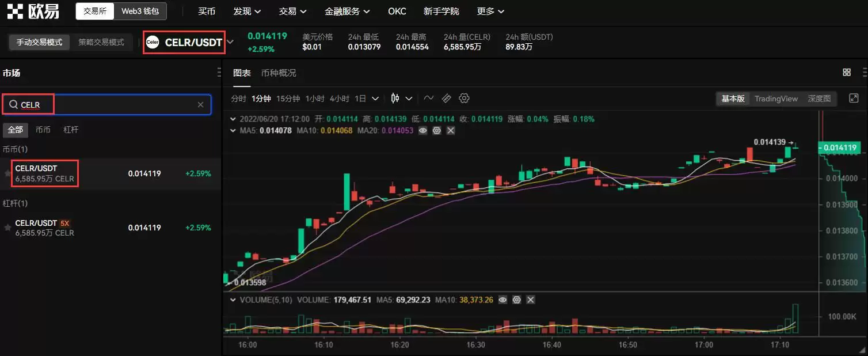Clear the CELR search input field
This screenshot has width=868, height=356.
(x=200, y=104)
